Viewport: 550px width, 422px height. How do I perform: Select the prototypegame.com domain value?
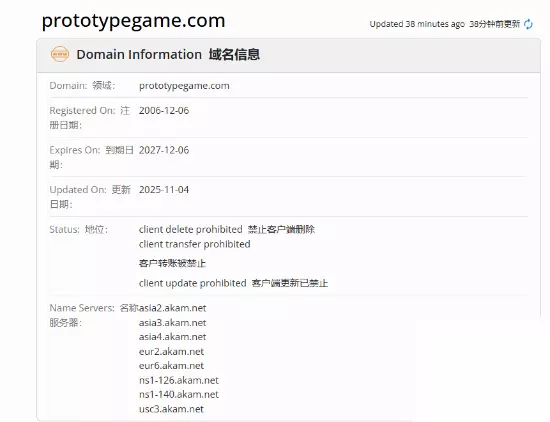[x=184, y=86]
